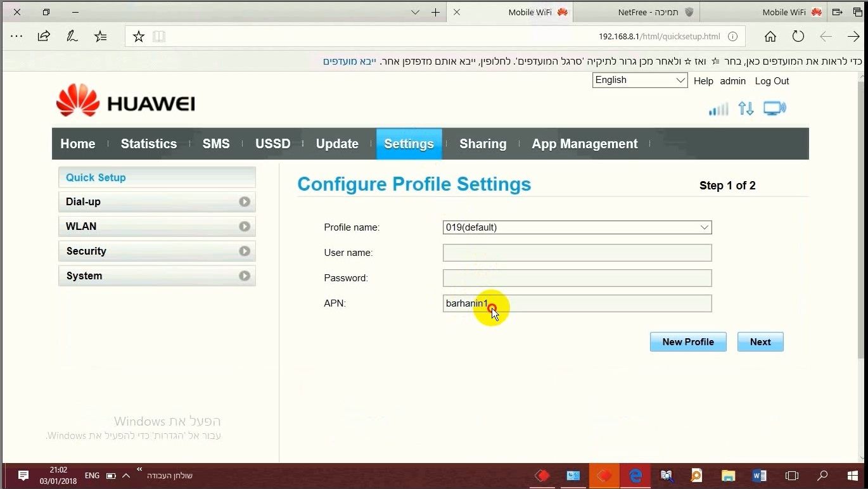The height and width of the screenshot is (489, 868).
Task: Open the Update navigation tab
Action: click(337, 144)
